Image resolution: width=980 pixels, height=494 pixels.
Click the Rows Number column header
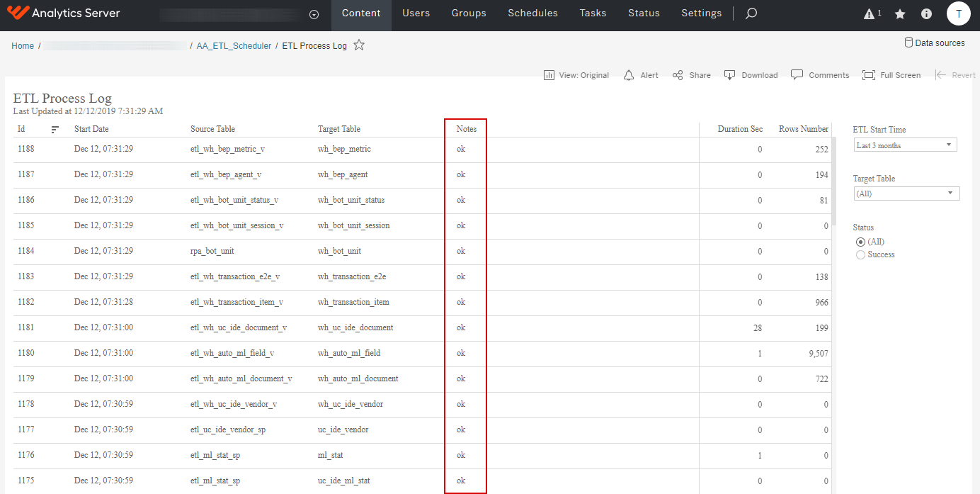[x=804, y=129]
